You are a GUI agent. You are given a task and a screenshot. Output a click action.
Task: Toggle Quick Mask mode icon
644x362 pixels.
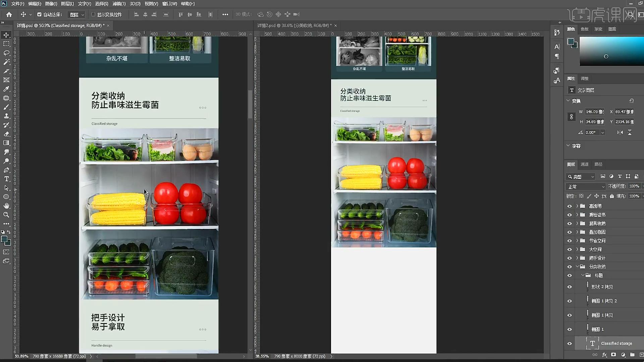pyautogui.click(x=6, y=252)
